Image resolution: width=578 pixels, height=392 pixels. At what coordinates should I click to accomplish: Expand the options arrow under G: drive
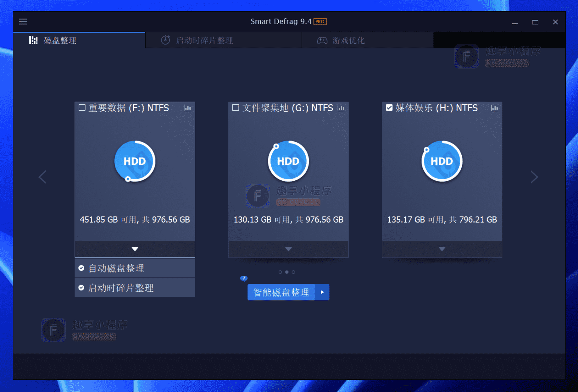pyautogui.click(x=288, y=249)
